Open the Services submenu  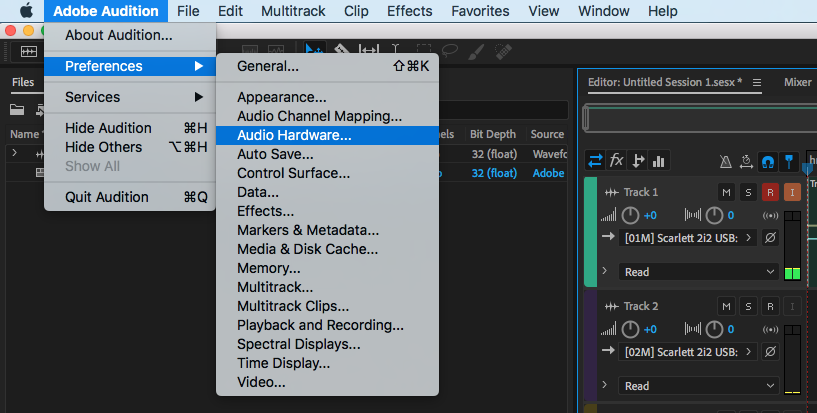[130, 97]
